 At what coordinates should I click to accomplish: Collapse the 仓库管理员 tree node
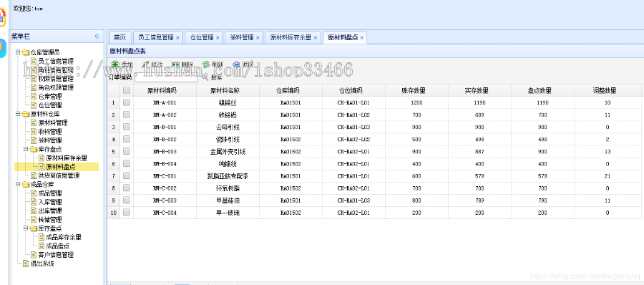point(18,52)
